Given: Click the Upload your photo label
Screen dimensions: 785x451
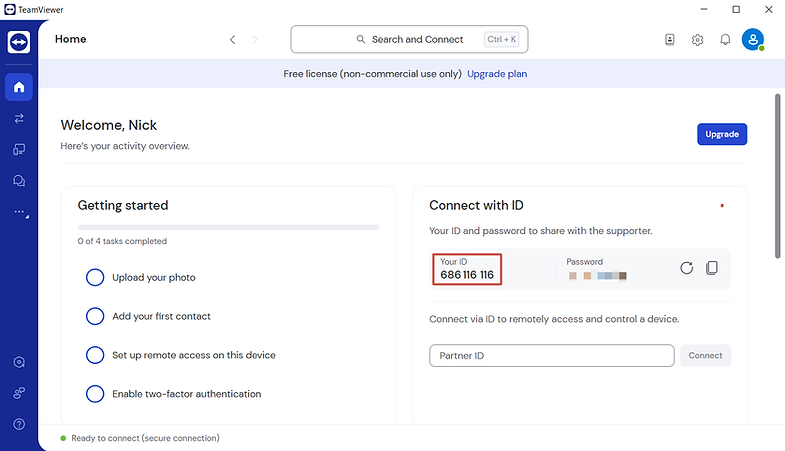Looking at the screenshot, I should pyautogui.click(x=154, y=277).
